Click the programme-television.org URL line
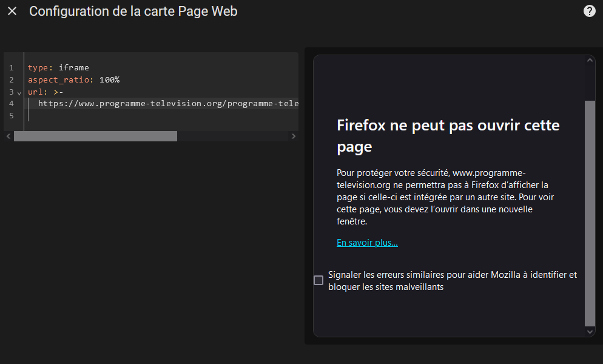 pyautogui.click(x=168, y=104)
